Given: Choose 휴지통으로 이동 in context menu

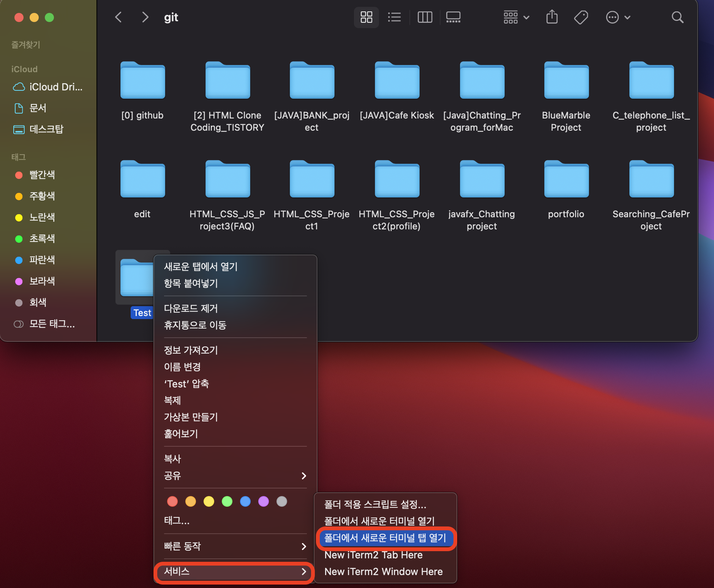Looking at the screenshot, I should point(235,325).
